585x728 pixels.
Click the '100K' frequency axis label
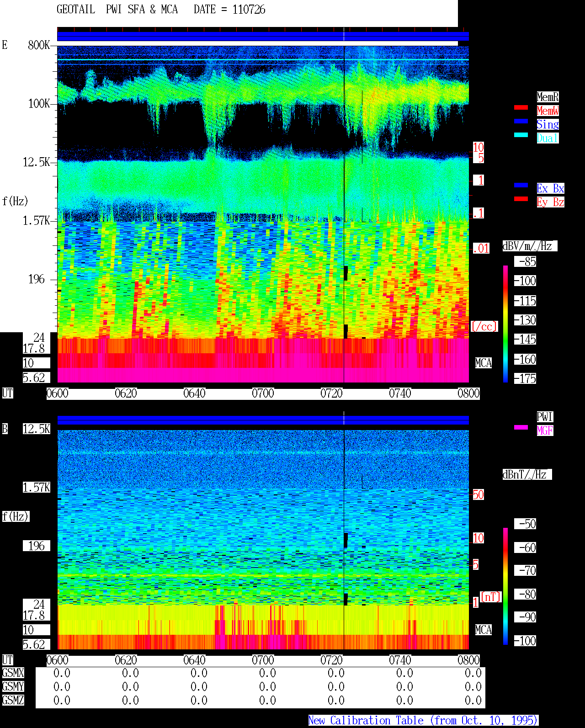(39, 104)
